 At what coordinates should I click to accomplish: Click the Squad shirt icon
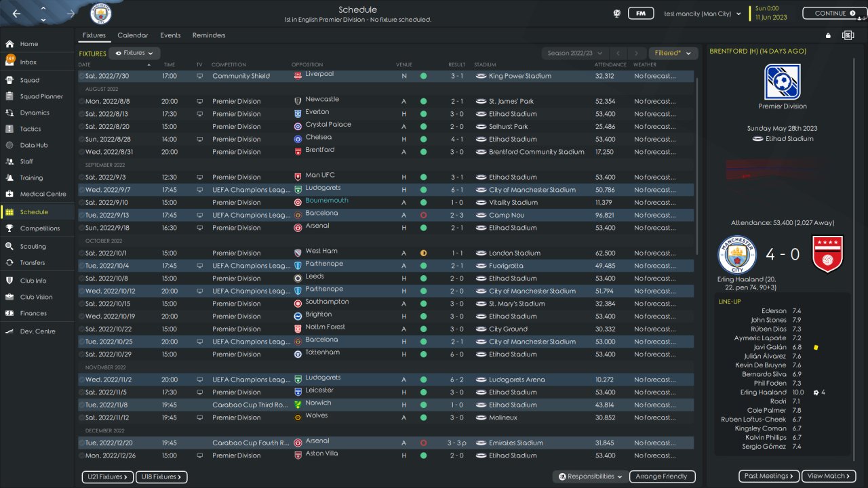[x=9, y=80]
